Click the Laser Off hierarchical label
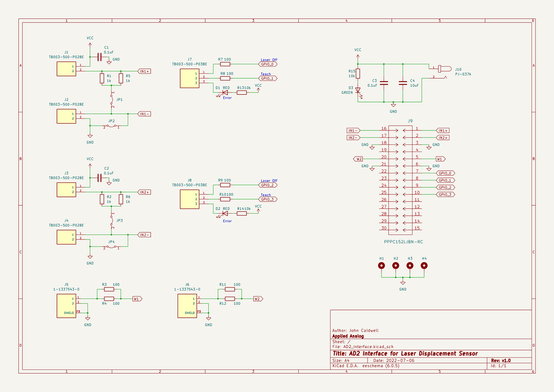The width and height of the screenshot is (554, 392). tap(269, 59)
